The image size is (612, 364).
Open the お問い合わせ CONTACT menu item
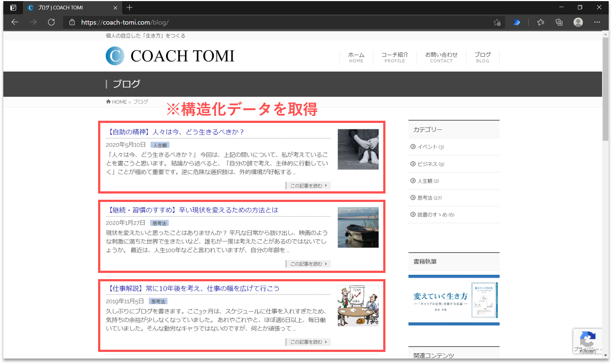pyautogui.click(x=441, y=57)
